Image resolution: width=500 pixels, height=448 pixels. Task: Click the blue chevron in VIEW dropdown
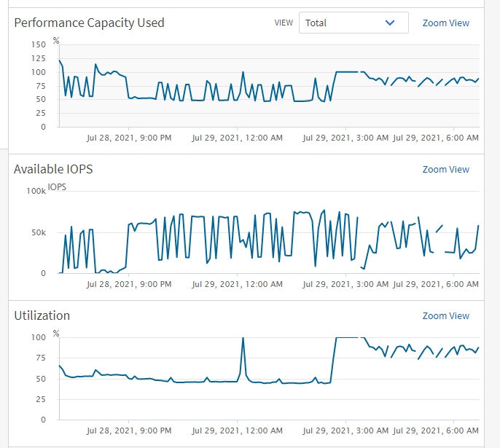390,23
